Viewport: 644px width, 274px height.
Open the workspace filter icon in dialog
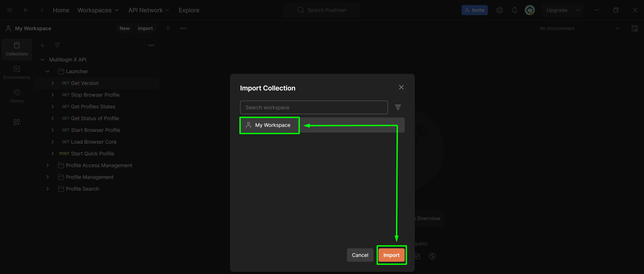pos(398,107)
